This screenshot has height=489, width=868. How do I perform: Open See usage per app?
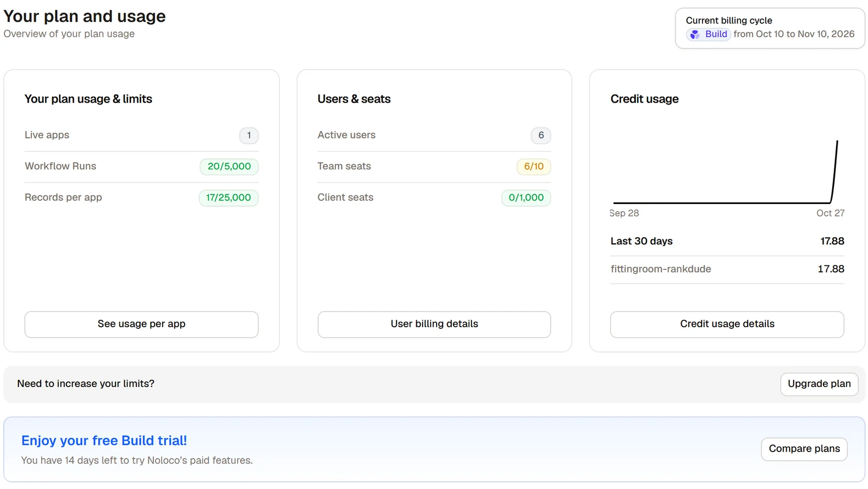click(142, 325)
